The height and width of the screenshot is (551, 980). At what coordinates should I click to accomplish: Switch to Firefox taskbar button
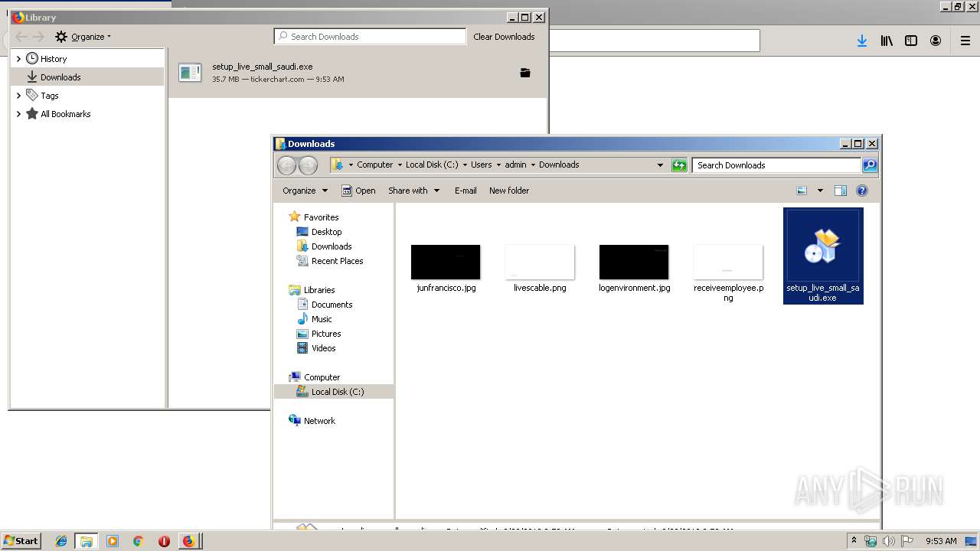point(188,541)
